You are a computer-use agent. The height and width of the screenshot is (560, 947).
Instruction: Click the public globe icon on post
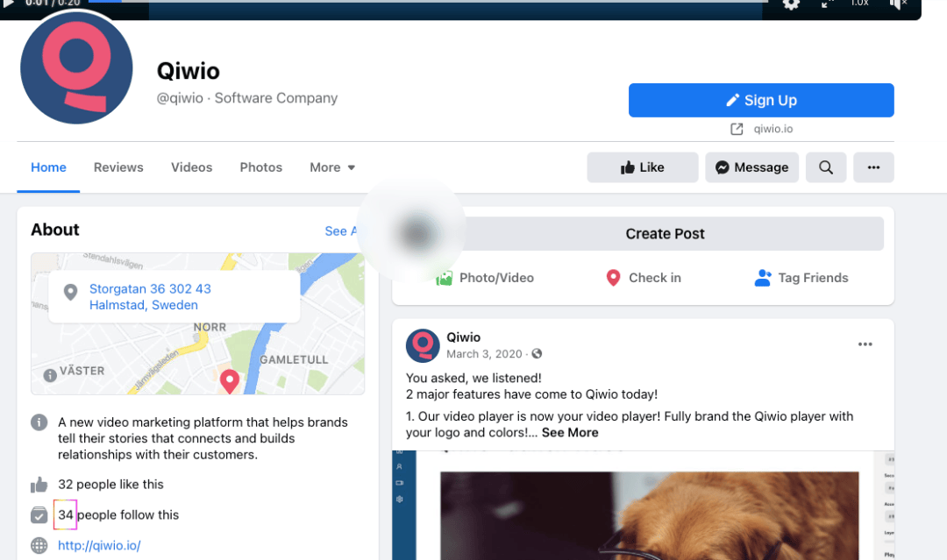coord(537,354)
